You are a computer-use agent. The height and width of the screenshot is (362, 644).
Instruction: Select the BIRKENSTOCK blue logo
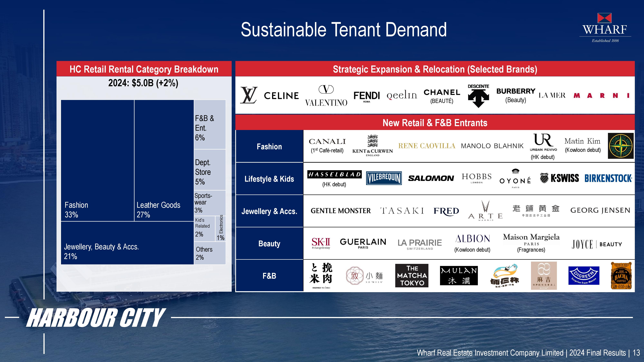tap(608, 178)
